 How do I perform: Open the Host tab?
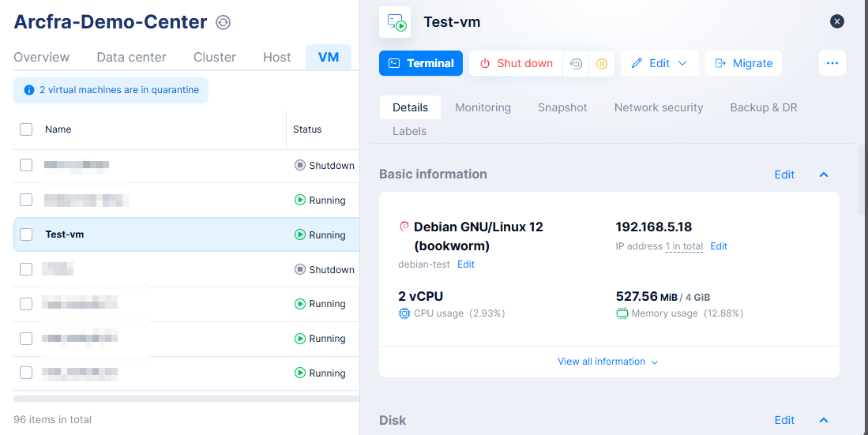click(276, 57)
